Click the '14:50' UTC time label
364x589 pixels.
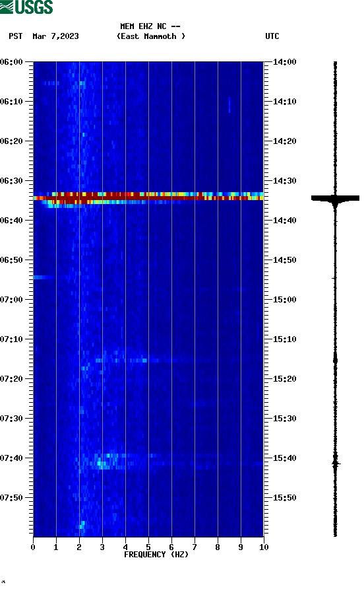(x=284, y=260)
